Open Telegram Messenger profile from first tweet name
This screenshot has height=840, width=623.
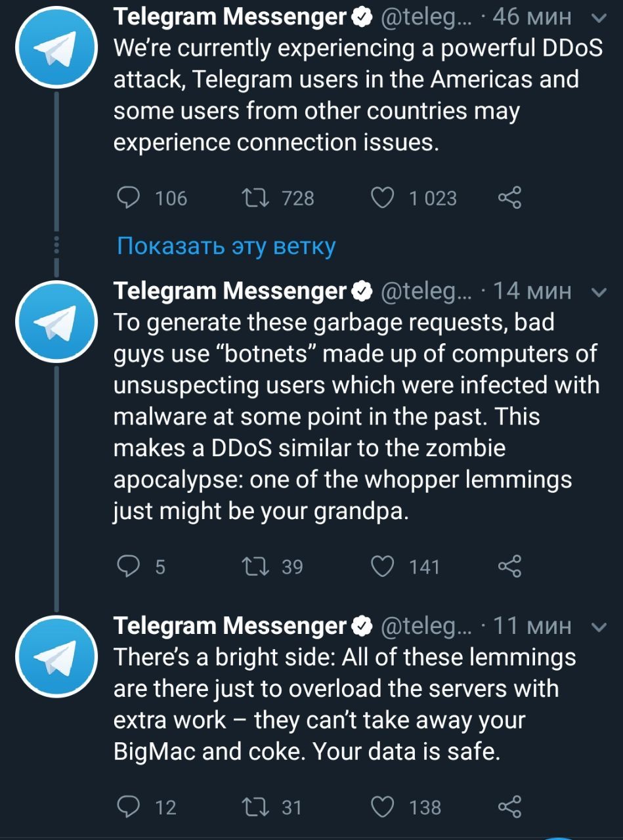point(230,17)
